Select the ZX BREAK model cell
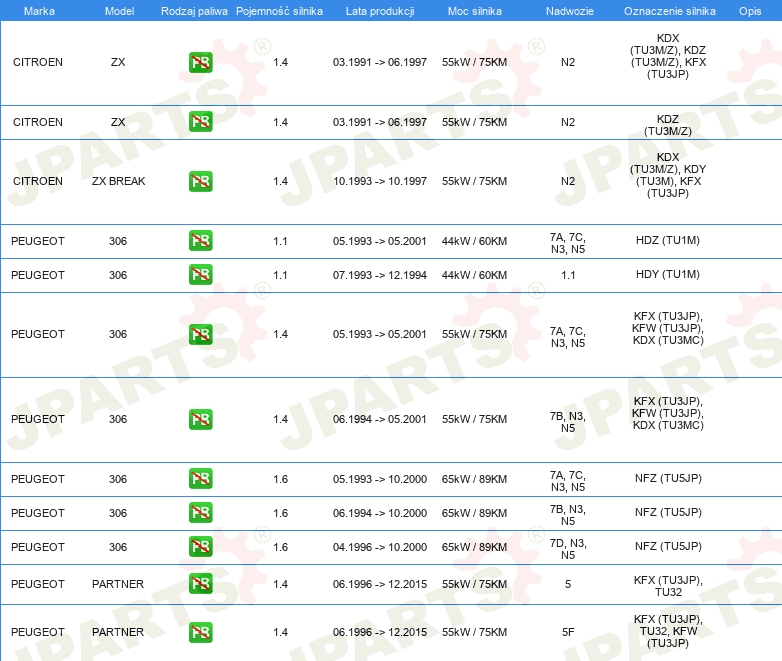The width and height of the screenshot is (782, 661). point(118,181)
